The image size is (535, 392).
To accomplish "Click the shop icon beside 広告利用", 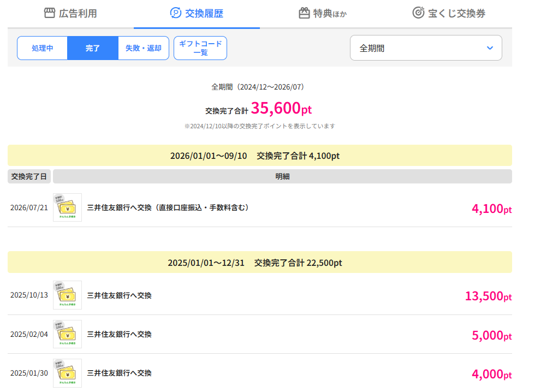I will [x=50, y=13].
